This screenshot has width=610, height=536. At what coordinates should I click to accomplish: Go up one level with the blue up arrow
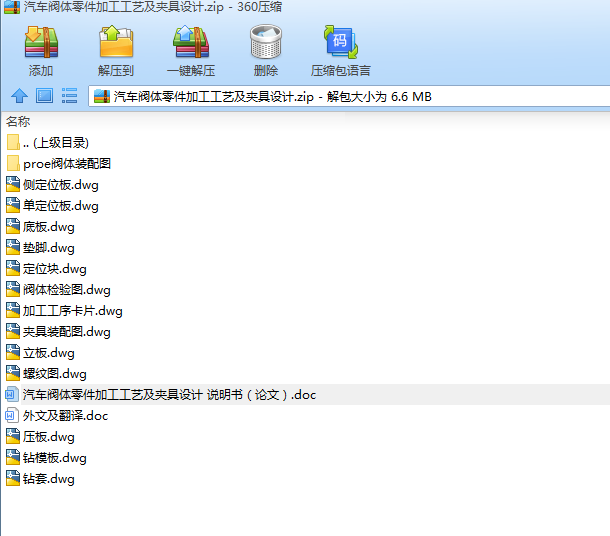tap(19, 96)
